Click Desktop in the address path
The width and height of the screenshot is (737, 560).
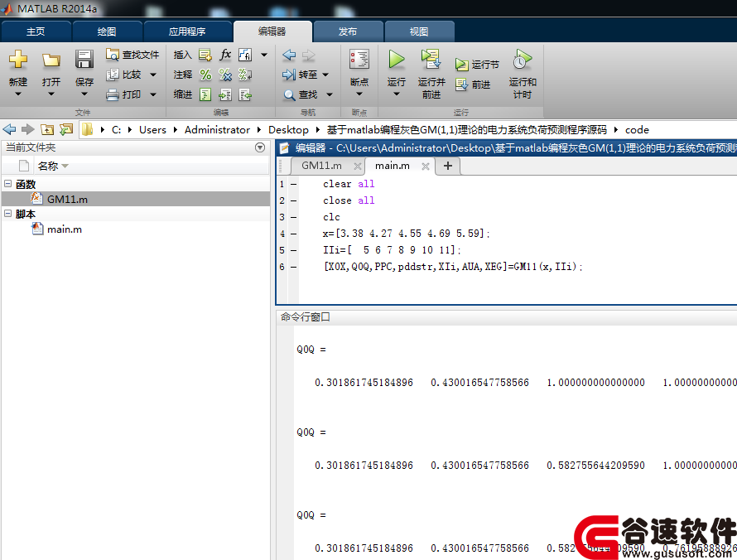(x=289, y=130)
